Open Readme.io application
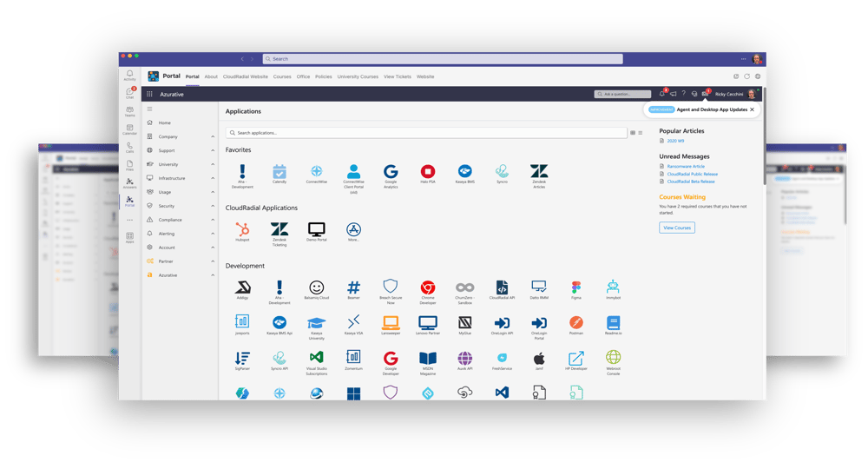868x469 pixels. coord(614,325)
